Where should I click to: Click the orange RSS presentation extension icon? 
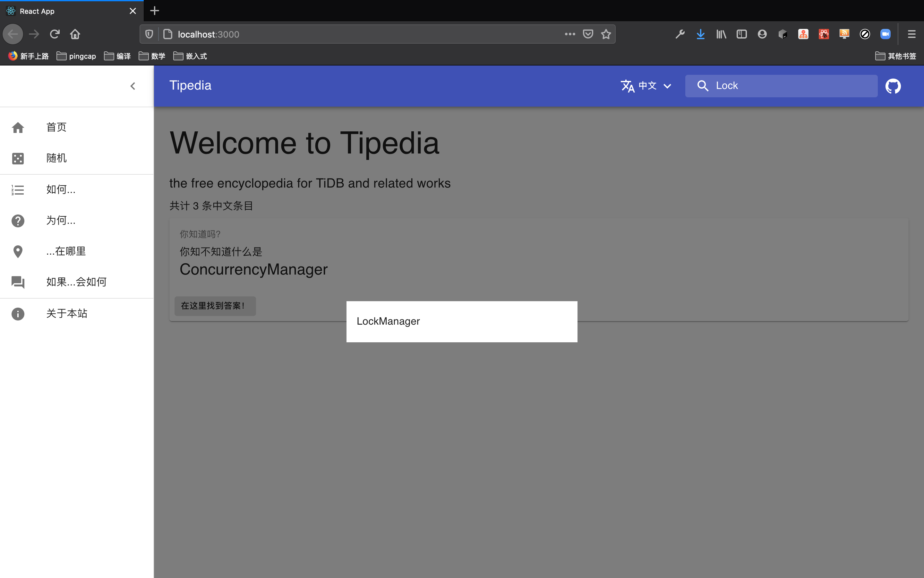tap(844, 34)
